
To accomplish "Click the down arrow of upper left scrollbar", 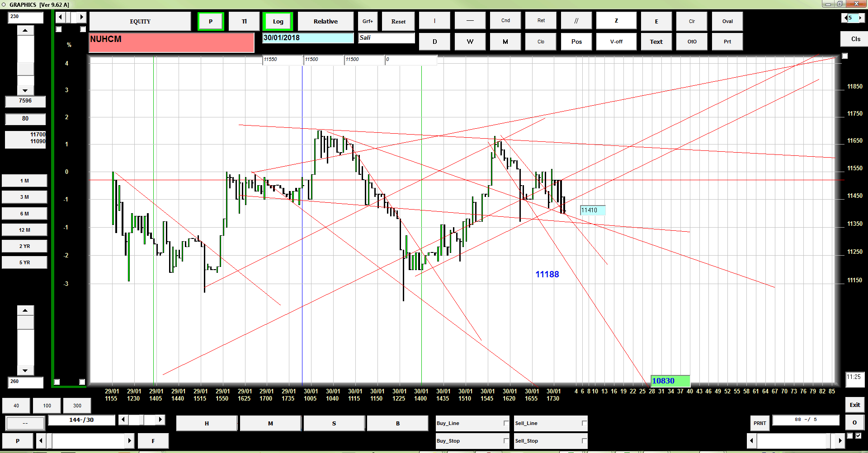I will pyautogui.click(x=25, y=90).
